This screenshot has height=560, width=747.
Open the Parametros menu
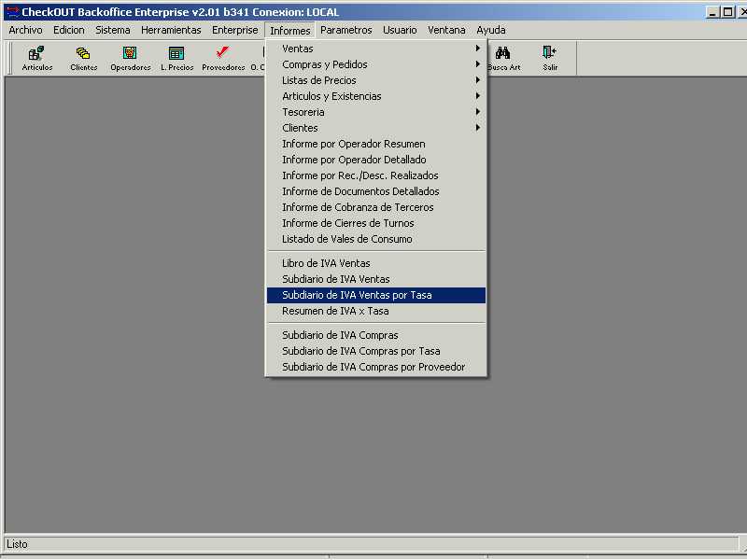tap(345, 30)
